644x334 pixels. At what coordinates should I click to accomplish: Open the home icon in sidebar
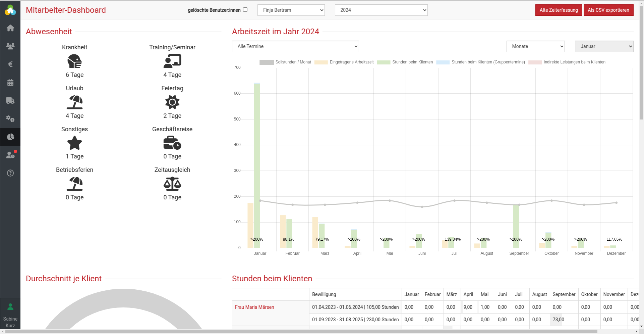pyautogui.click(x=10, y=28)
